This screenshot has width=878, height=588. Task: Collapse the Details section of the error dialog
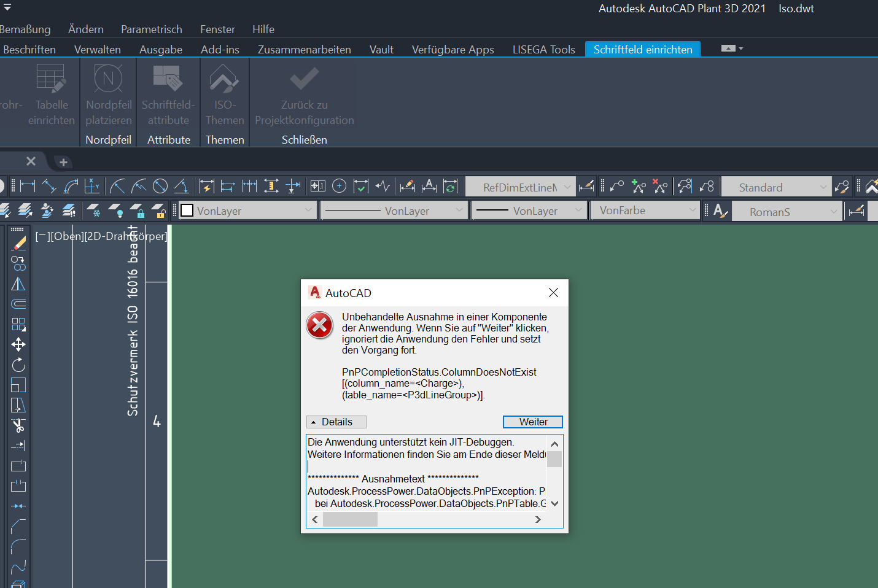pos(336,422)
